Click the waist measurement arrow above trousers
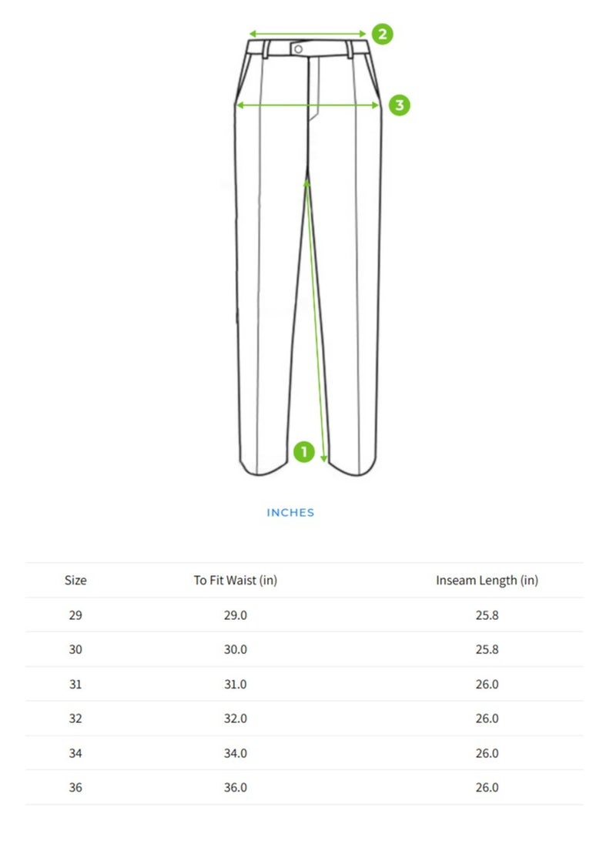616x844 pixels. click(307, 34)
